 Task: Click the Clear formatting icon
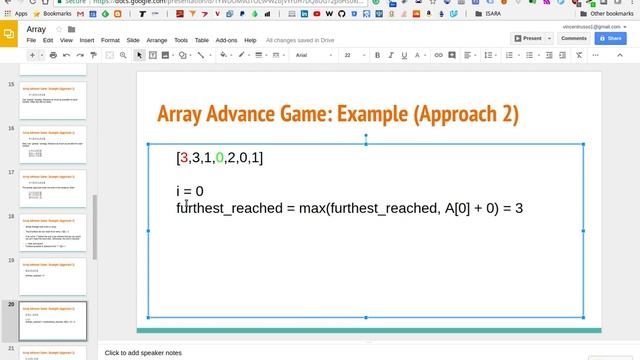[579, 55]
